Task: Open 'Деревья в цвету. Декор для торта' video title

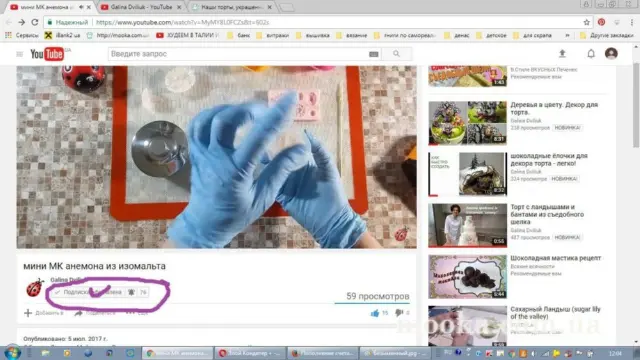Action: click(x=554, y=108)
